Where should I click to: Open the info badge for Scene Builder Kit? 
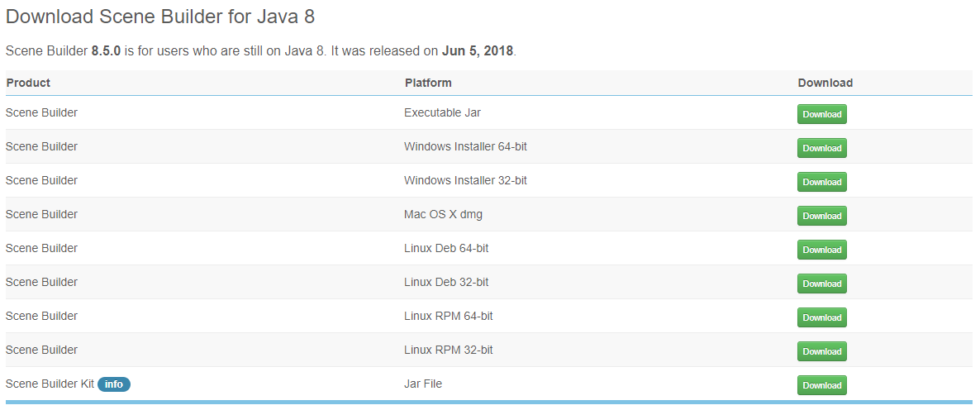coord(114,384)
